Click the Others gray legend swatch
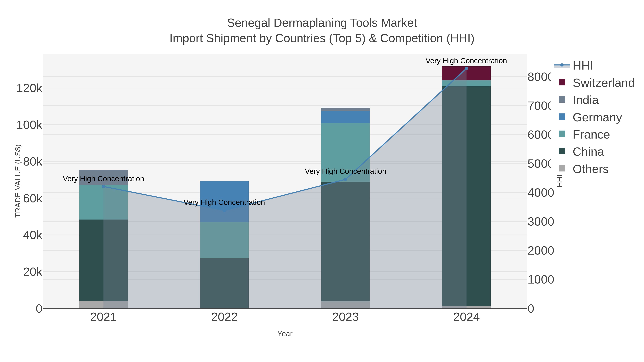The image size is (644, 362). 562,168
